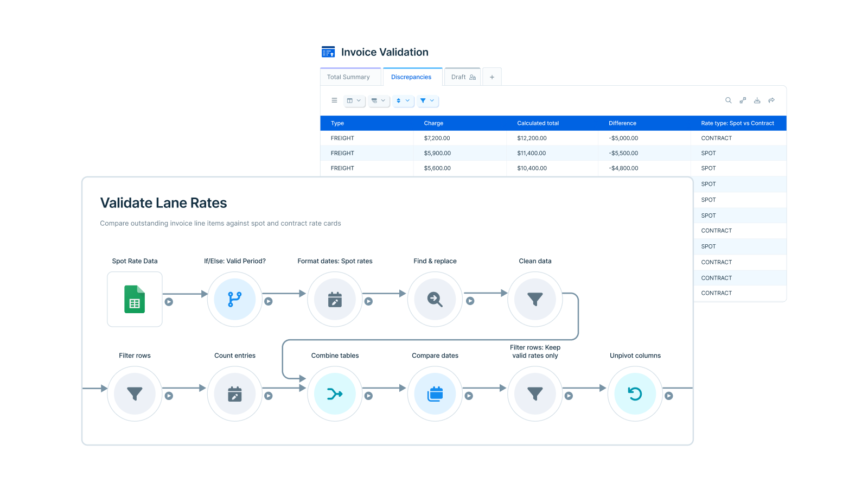The height and width of the screenshot is (489, 868).
Task: Click the share arrow icon
Action: 771,100
